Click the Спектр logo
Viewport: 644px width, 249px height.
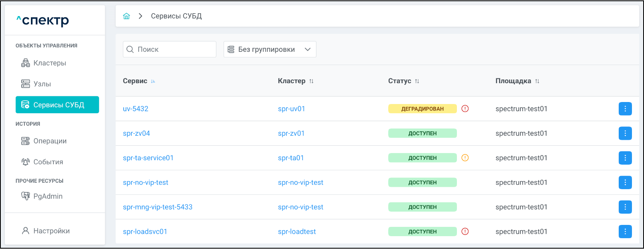43,20
